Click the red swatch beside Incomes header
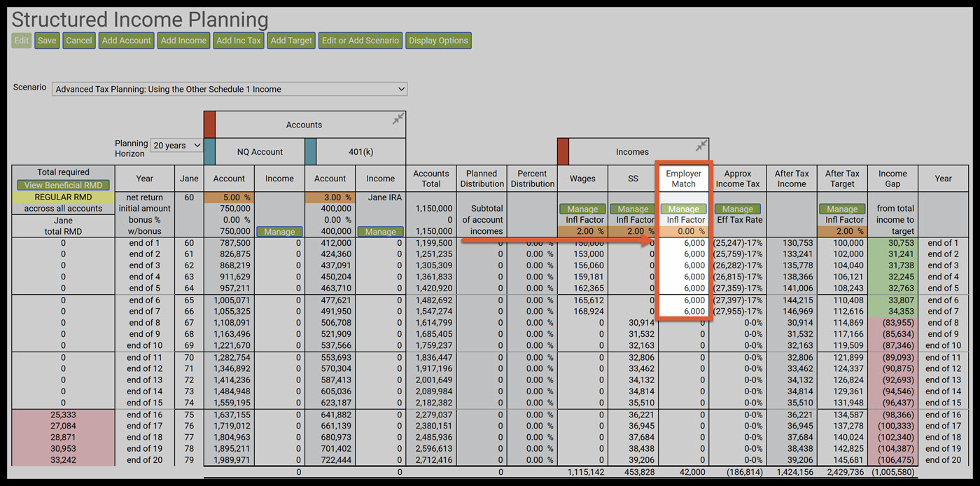Image resolution: width=980 pixels, height=486 pixels. 563,151
